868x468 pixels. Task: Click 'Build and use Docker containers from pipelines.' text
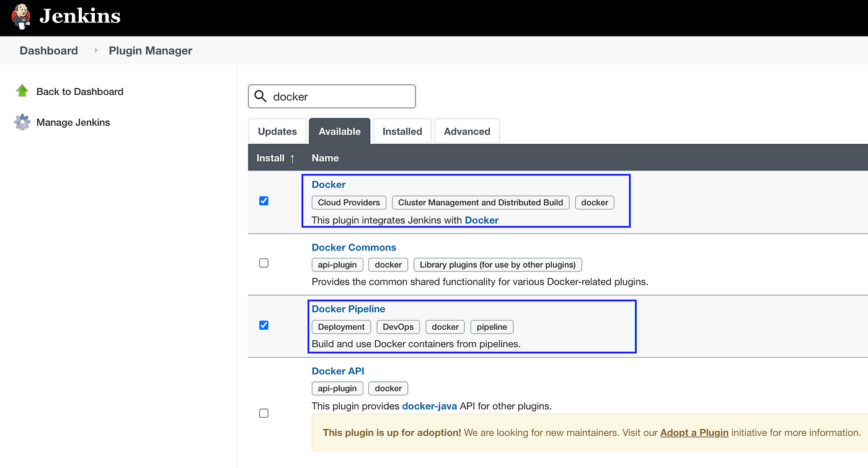click(416, 343)
